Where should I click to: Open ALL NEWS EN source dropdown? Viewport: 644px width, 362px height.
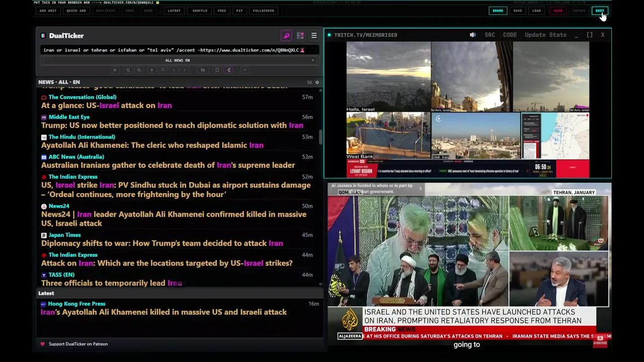click(178, 60)
